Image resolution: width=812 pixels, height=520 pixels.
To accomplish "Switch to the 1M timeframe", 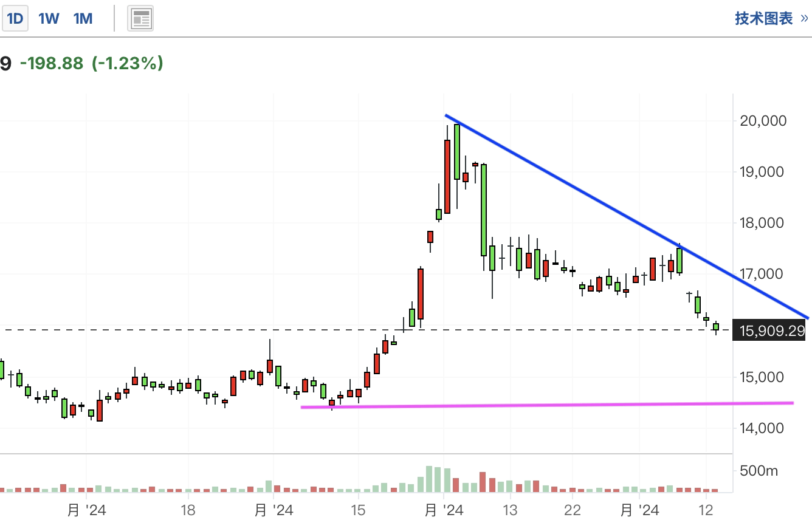I will point(83,19).
